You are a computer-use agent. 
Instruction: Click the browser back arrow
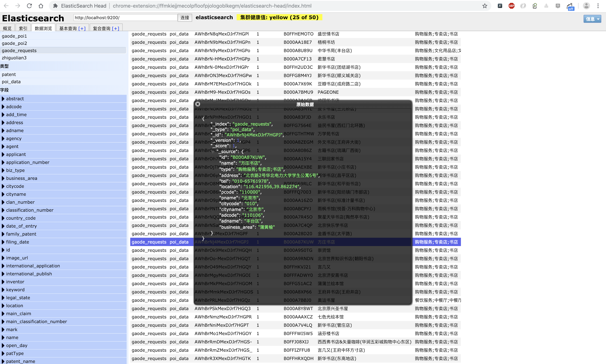click(6, 6)
